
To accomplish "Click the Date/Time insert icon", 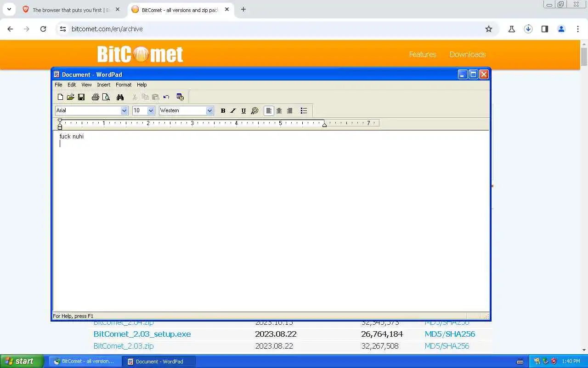I will (180, 97).
